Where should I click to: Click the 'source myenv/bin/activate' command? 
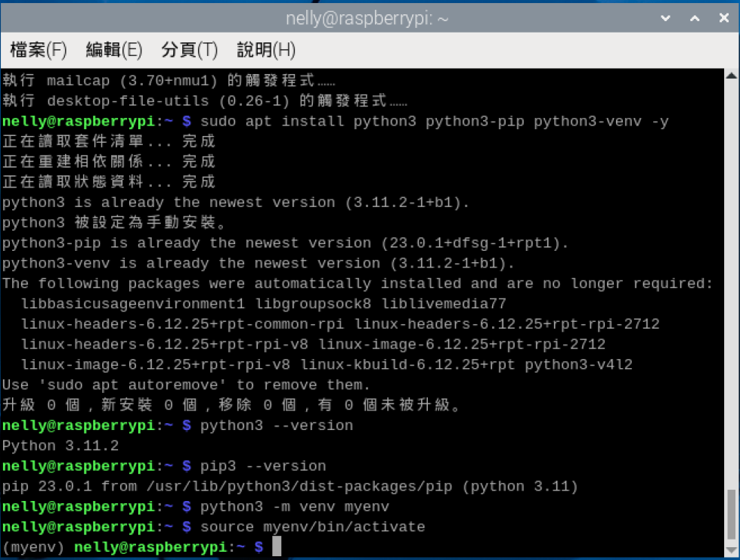[312, 527]
